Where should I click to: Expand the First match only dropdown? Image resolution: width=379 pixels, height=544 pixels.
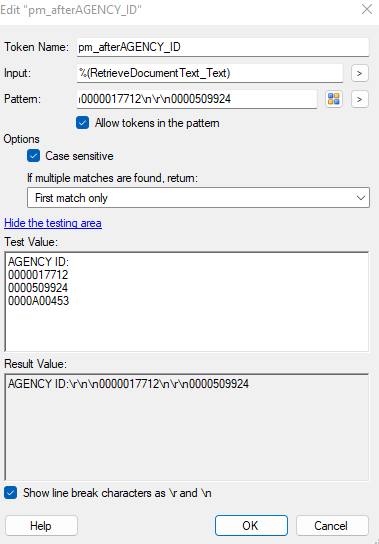[x=199, y=198]
